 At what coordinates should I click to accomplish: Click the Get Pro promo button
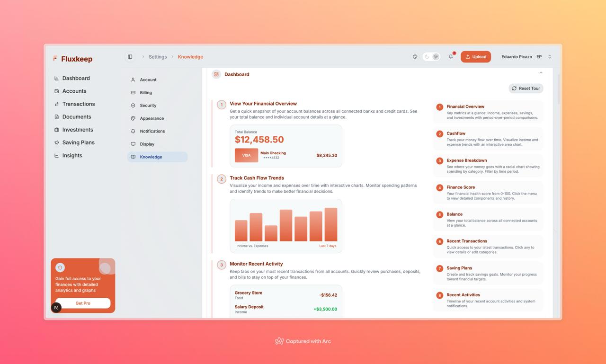pyautogui.click(x=83, y=303)
